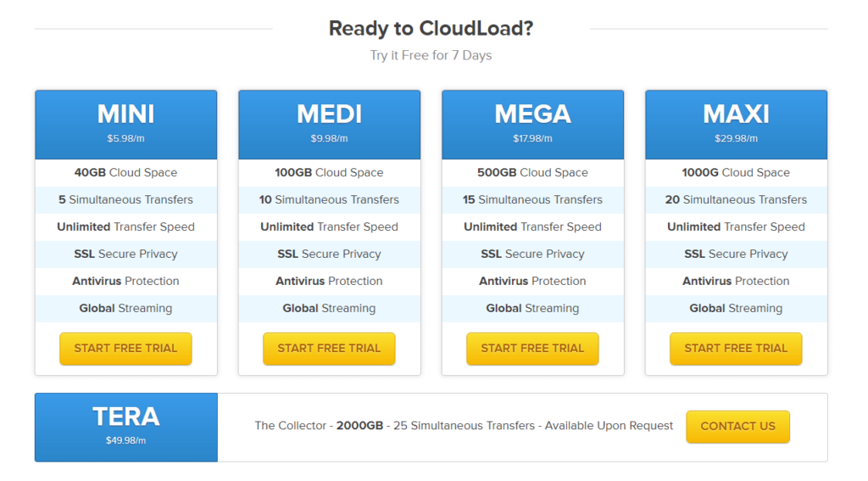Click 'Global Streaming' in MINI column
Image resolution: width=868 pixels, height=481 pixels.
pyautogui.click(x=125, y=309)
